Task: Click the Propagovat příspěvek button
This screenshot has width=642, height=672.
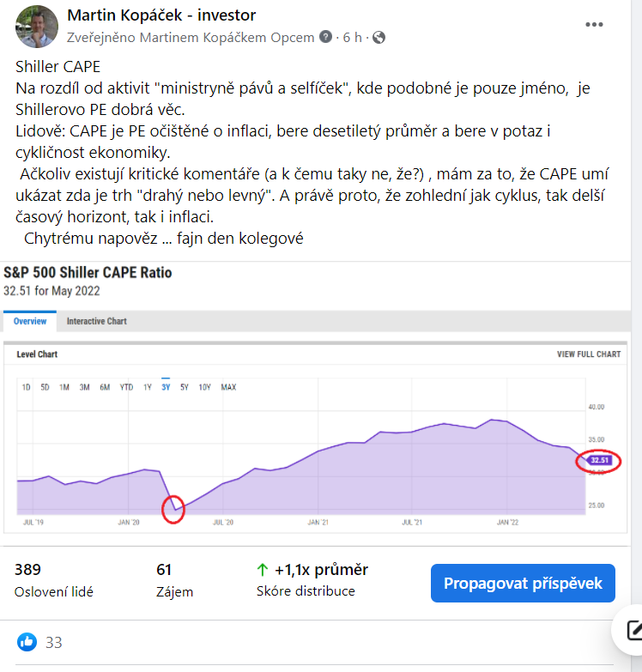Action: [523, 584]
